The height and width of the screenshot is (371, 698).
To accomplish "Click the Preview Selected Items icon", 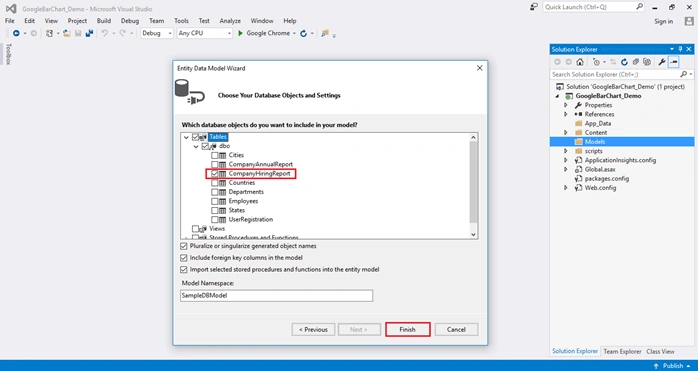I will [674, 62].
